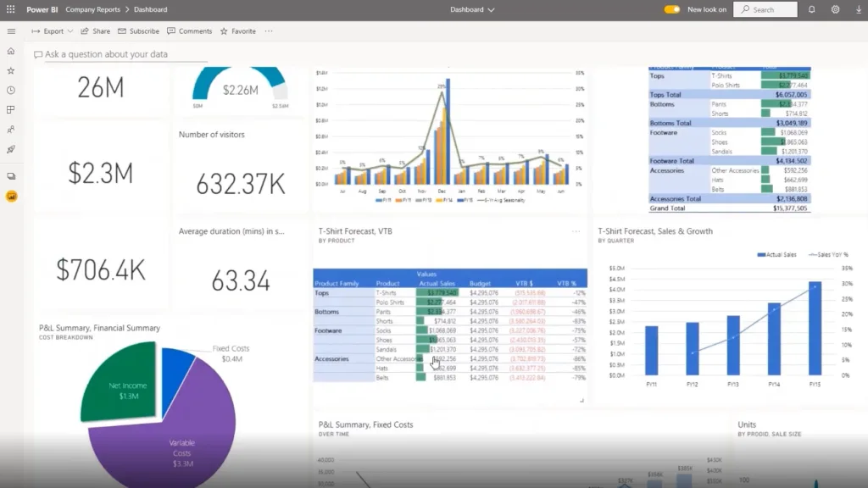Open Recent clock icon in sidebar
Viewport: 868px width, 488px height.
pos(10,90)
